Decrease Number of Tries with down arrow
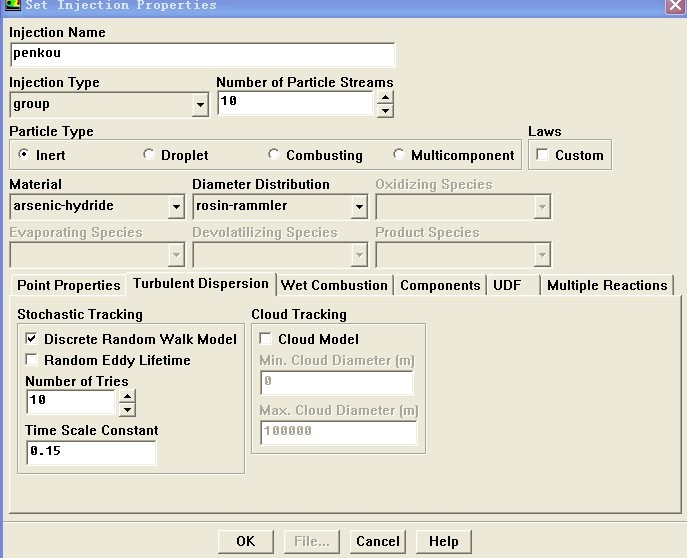The image size is (687, 558). coord(127,409)
